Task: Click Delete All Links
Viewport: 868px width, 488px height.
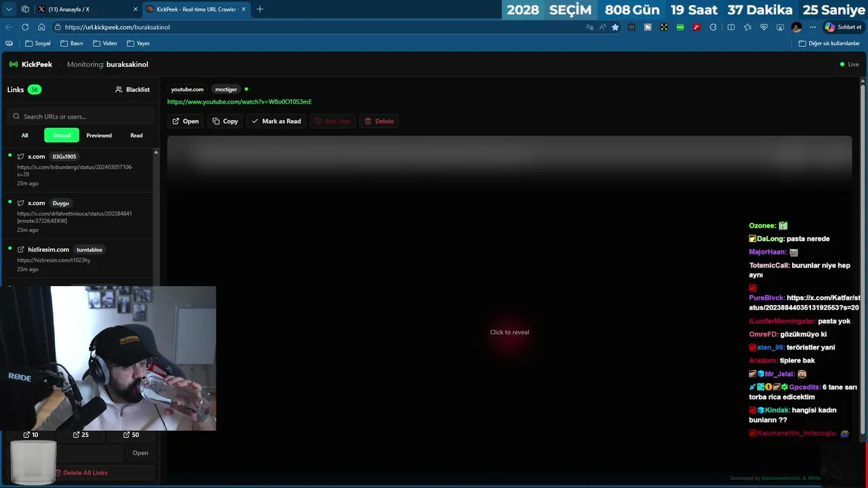Action: pos(81,472)
